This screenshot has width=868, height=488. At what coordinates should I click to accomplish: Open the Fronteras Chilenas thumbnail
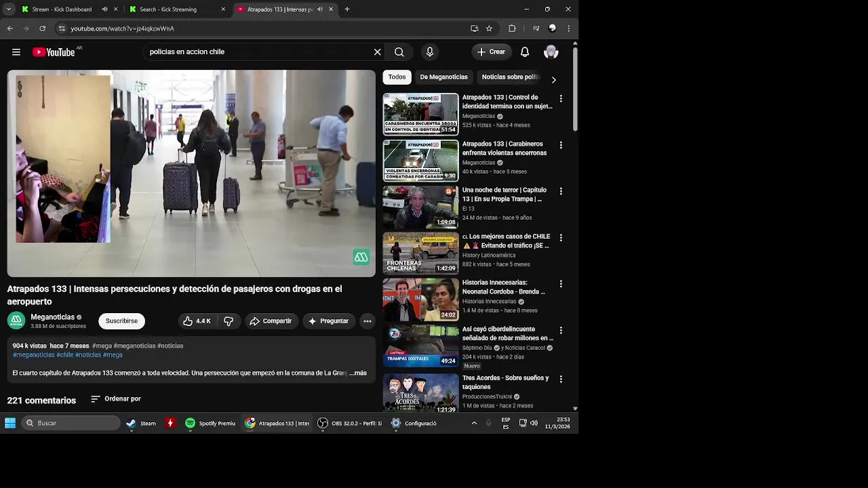pos(420,253)
